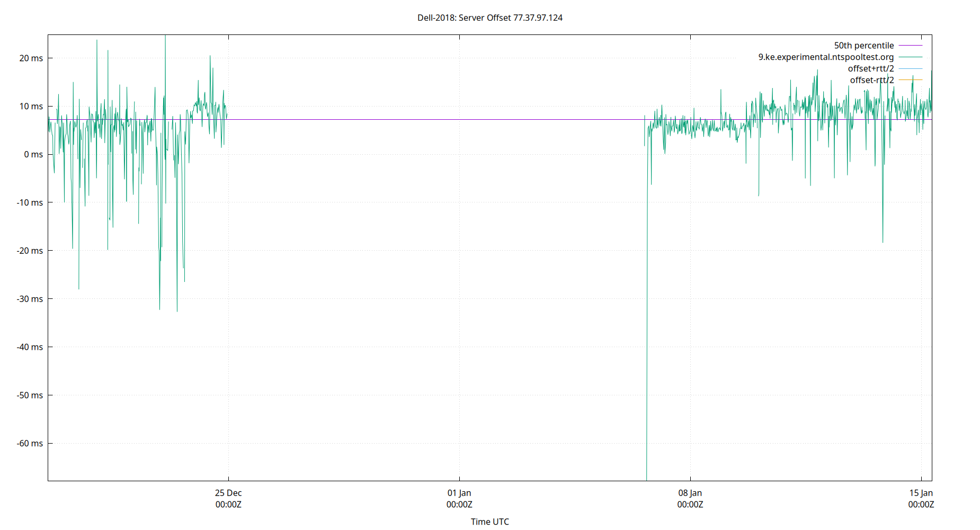Click the 00:00Z label under 25 Dec
Viewport: 980px width, 530px height.
tap(228, 505)
